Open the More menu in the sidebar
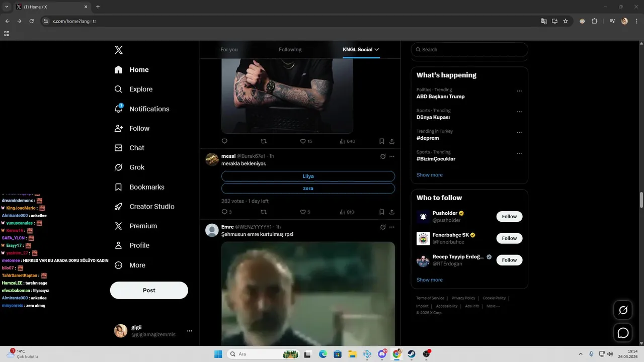This screenshot has width=644, height=362. tap(130, 265)
